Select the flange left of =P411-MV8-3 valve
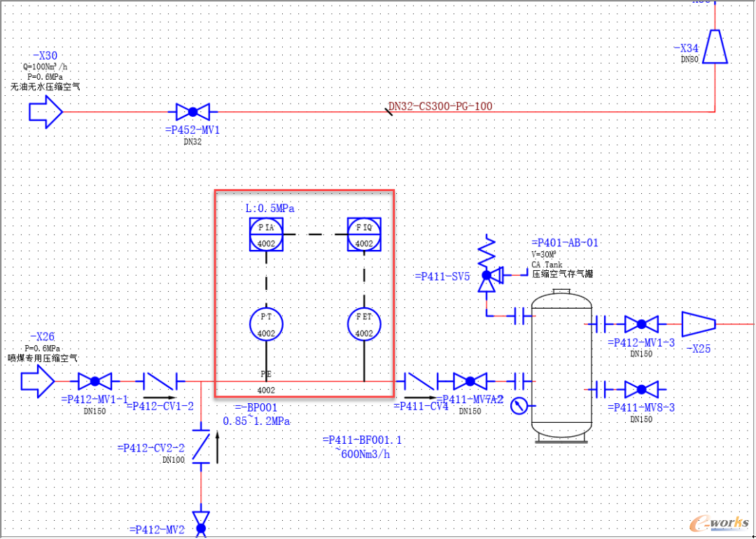Image resolution: width=756 pixels, height=539 pixels. coord(601,389)
